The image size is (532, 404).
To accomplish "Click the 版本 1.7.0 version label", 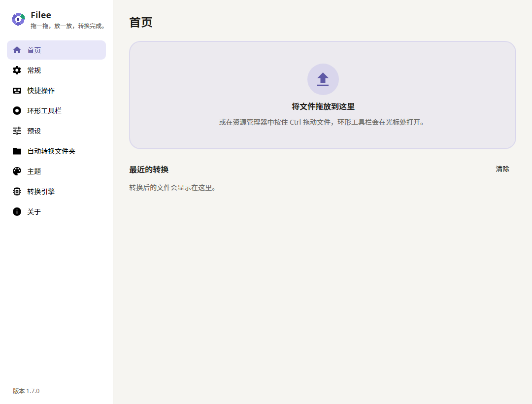I will [26, 391].
